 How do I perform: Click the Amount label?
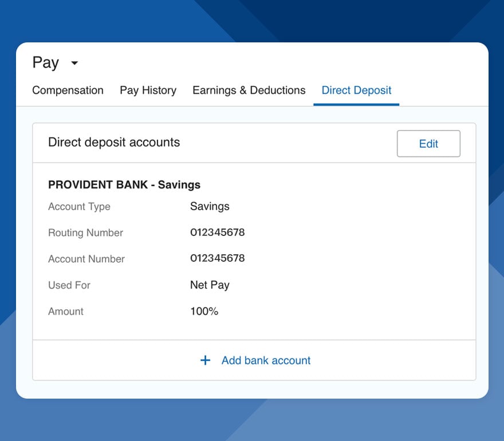tap(66, 312)
